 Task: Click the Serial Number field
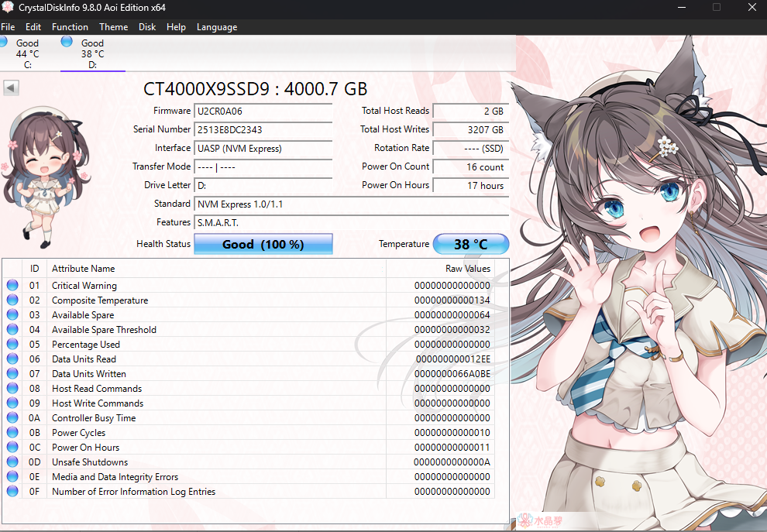tap(263, 129)
